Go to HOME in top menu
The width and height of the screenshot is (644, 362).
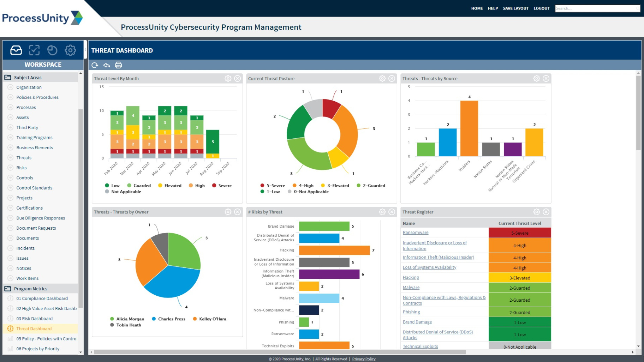click(x=477, y=8)
